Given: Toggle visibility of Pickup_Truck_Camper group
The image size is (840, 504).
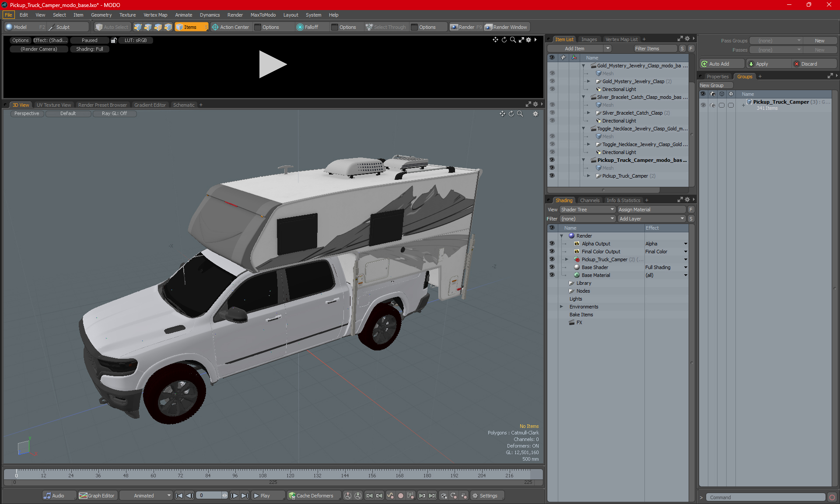Looking at the screenshot, I should coord(703,105).
